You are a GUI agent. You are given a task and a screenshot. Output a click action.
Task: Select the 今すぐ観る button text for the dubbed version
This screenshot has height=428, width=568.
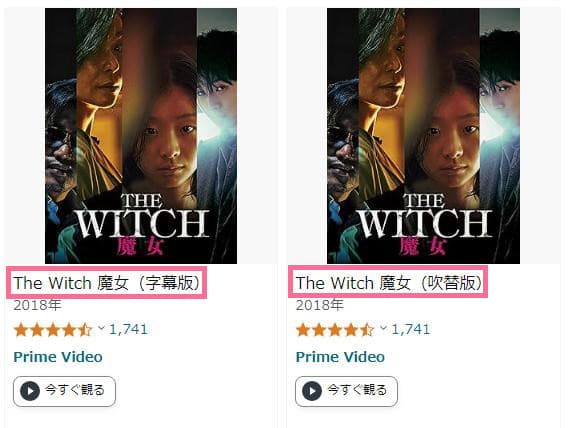click(357, 390)
